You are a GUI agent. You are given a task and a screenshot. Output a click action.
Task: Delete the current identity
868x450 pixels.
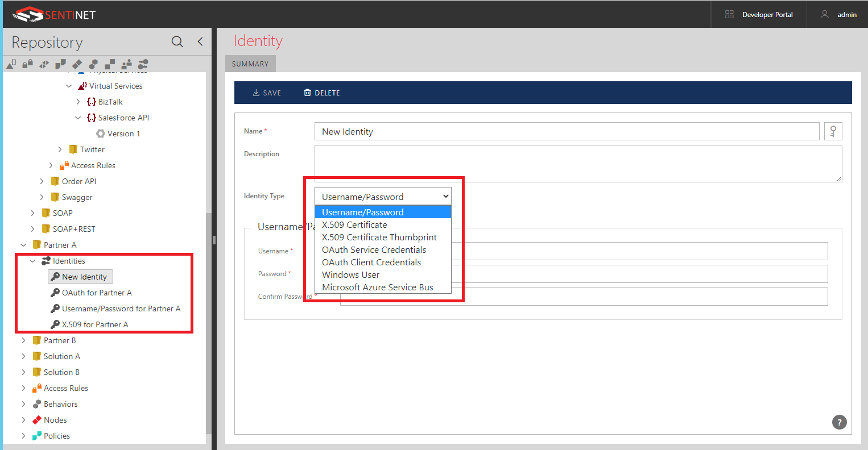(322, 93)
